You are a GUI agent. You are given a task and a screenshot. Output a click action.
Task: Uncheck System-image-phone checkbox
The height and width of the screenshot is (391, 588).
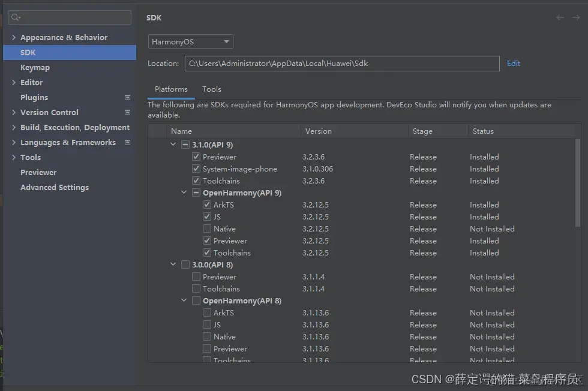pos(196,169)
